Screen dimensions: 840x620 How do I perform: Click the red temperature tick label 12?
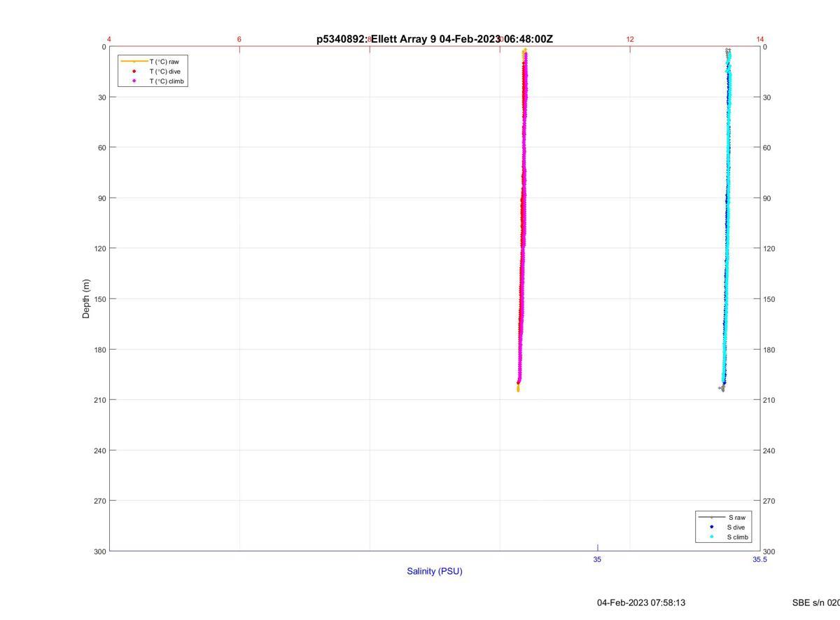coord(630,39)
